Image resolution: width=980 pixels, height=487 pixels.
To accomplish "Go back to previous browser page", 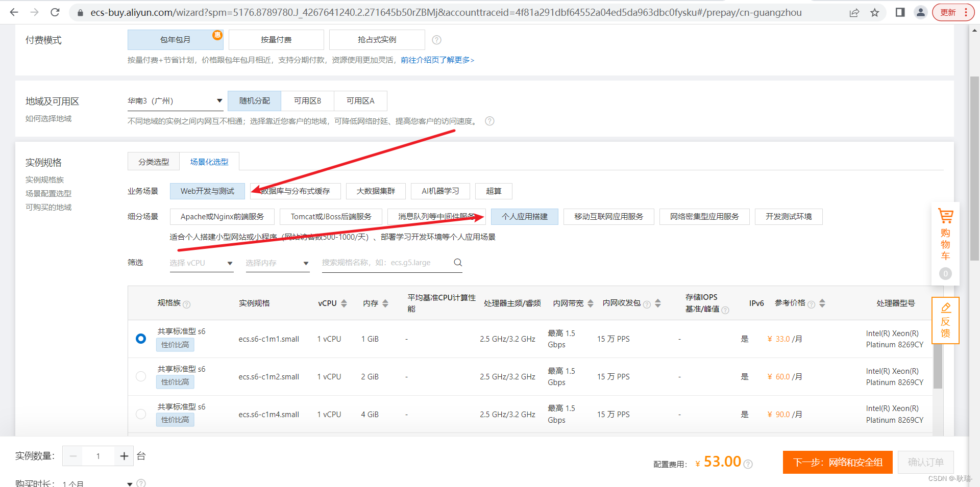I will click(x=14, y=12).
